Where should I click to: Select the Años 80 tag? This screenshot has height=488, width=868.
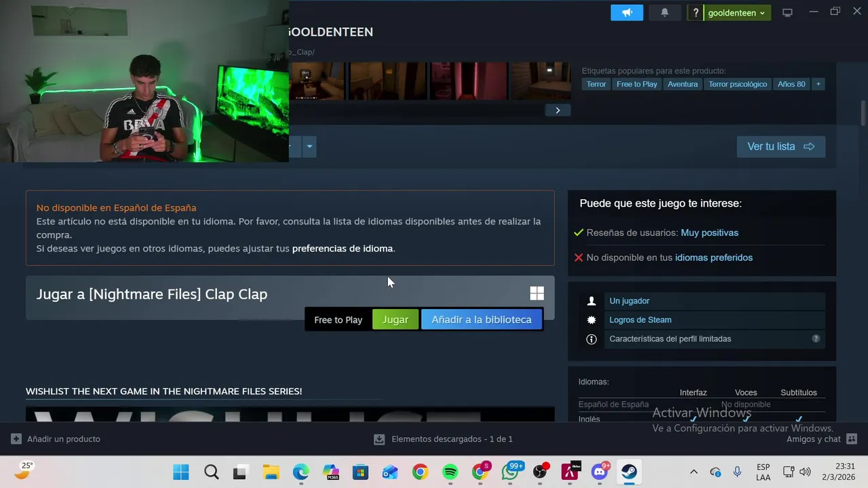(791, 84)
